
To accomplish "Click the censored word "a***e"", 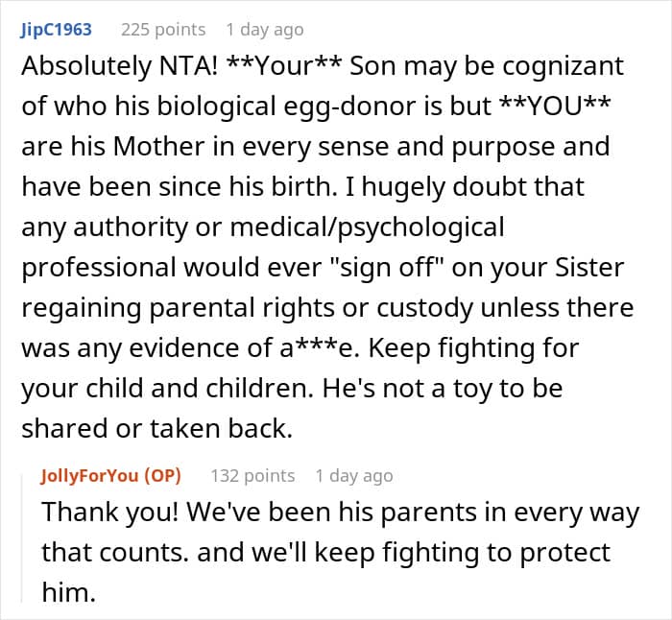I will pyautogui.click(x=320, y=348).
